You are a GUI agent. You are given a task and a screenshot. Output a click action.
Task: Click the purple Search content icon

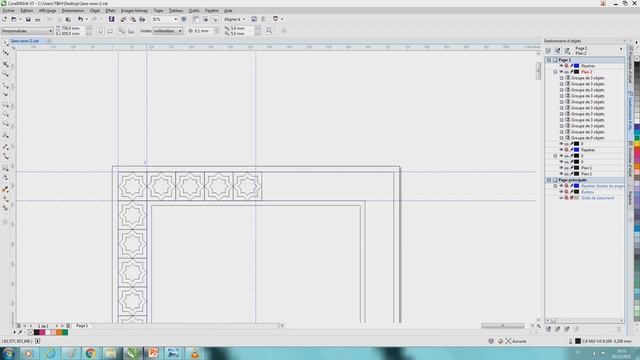coord(111,19)
